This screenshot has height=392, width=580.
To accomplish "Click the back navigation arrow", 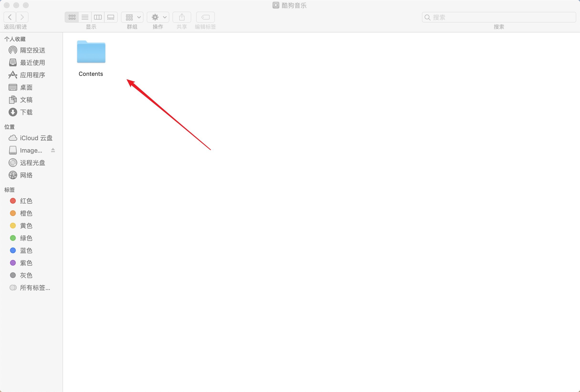I will click(10, 17).
